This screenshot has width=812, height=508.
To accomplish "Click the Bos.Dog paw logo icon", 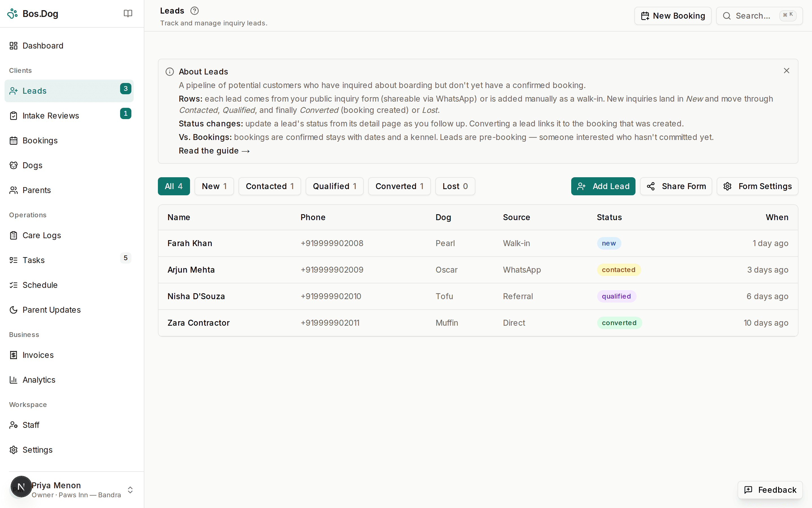I will [x=12, y=14].
